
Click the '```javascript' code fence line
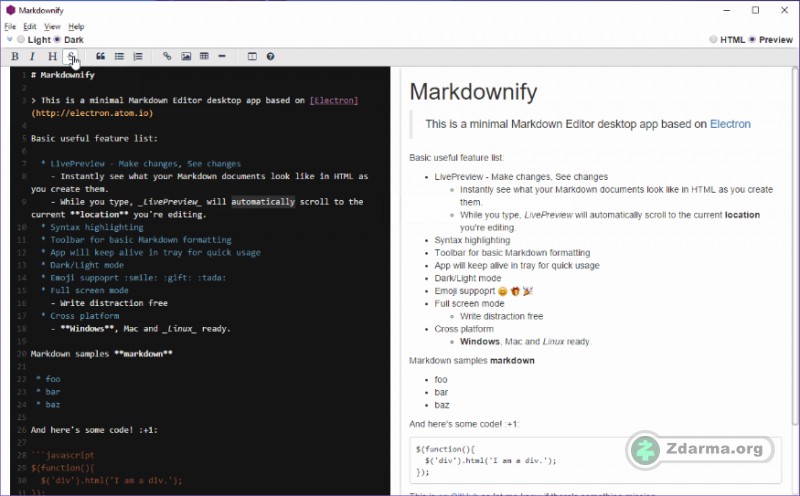(x=63, y=455)
